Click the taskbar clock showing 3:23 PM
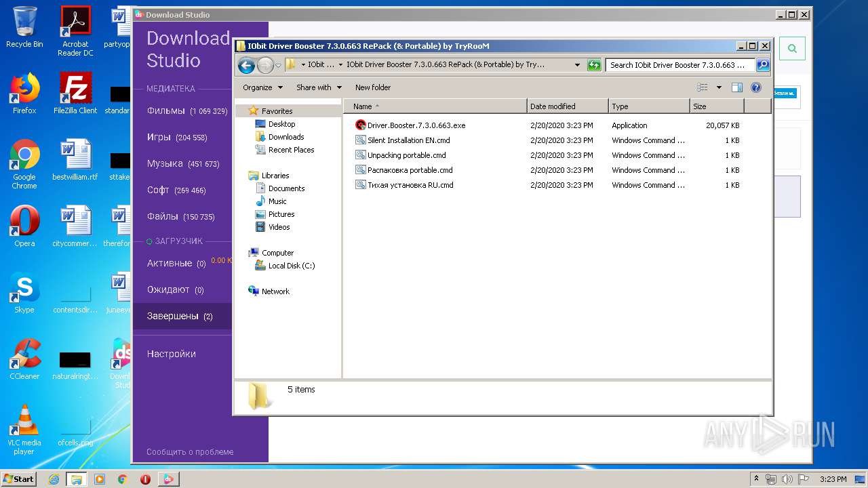 click(833, 479)
